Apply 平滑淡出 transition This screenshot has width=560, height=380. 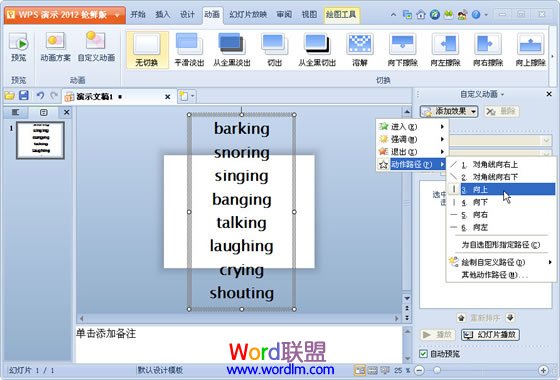tap(189, 50)
